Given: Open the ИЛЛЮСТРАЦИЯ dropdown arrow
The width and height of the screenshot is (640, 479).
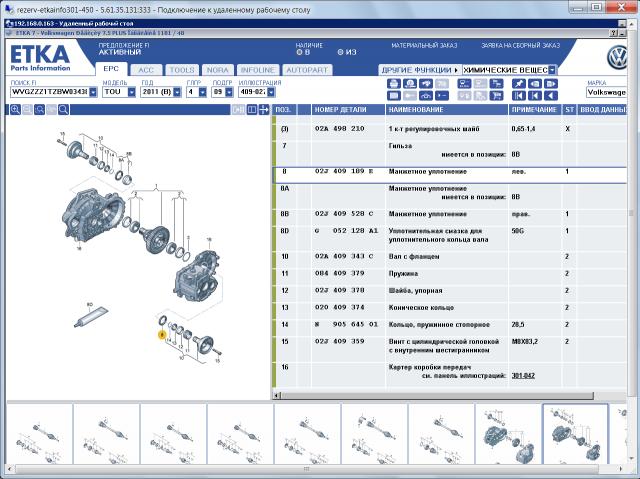Looking at the screenshot, I should [271, 92].
